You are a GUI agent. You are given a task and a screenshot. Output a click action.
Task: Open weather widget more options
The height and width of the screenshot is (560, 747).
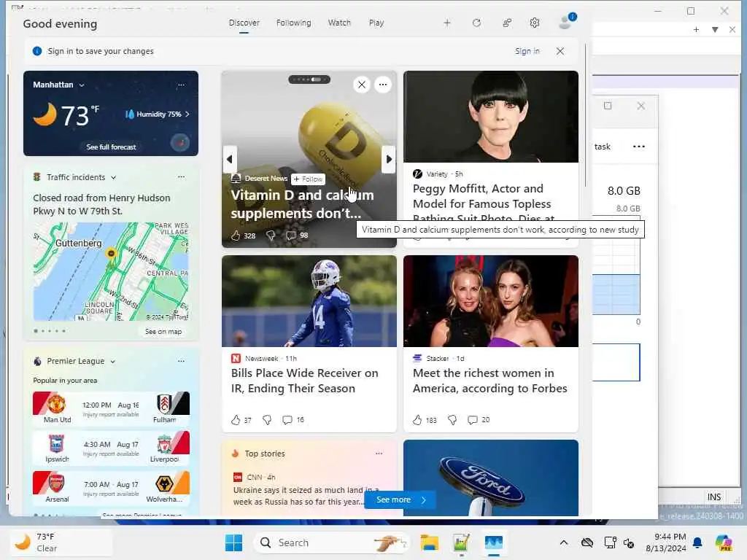[x=181, y=85]
